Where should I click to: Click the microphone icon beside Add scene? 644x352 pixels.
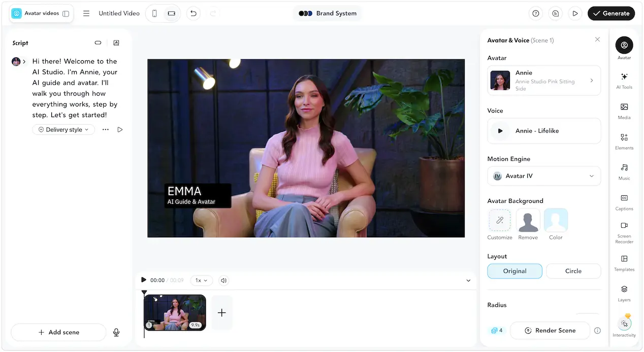tap(116, 332)
